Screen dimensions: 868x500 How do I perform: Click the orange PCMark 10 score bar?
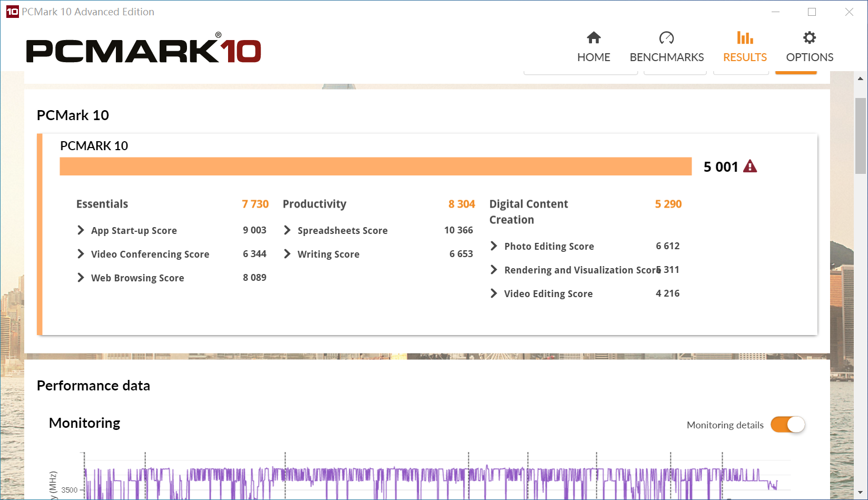(376, 166)
